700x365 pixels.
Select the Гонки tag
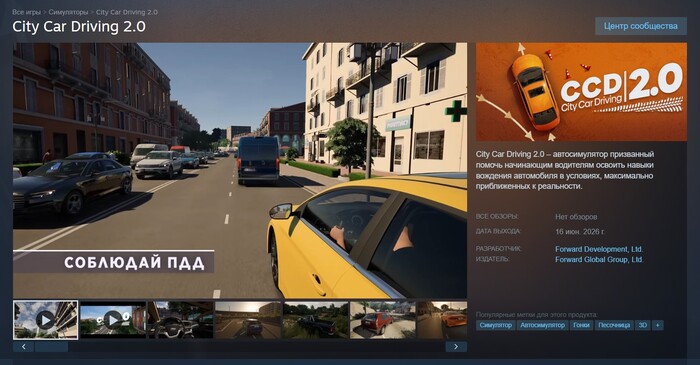pyautogui.click(x=581, y=325)
